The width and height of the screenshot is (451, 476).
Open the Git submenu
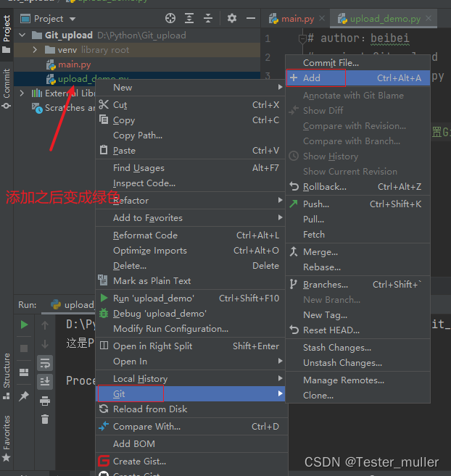(x=190, y=393)
